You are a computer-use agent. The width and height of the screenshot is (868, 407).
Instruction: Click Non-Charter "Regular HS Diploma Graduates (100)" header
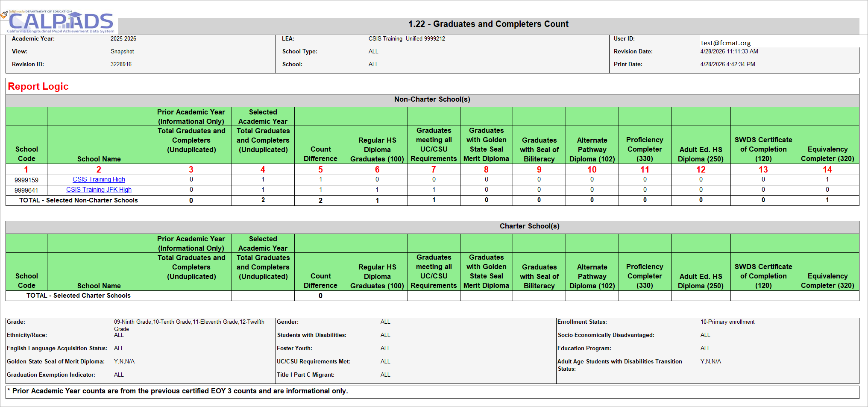[377, 149]
